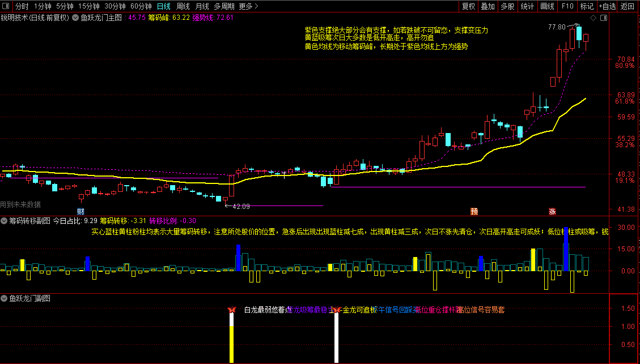Image resolution: width=640 pixels, height=364 pixels.
Task: Click the 强势线: 72.61 value
Action: (213, 18)
